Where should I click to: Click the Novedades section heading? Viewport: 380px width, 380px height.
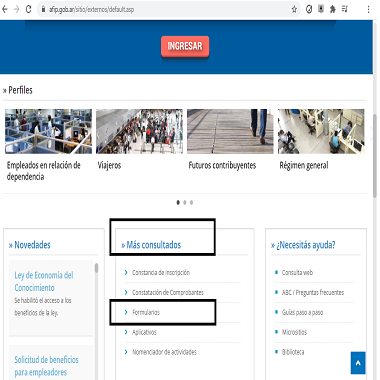(x=32, y=245)
